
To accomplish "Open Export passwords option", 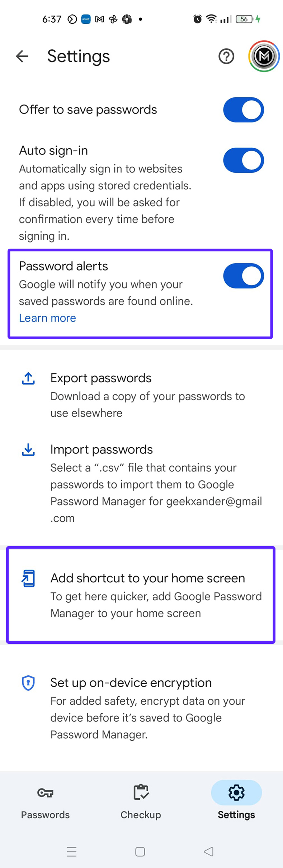I will point(141,395).
